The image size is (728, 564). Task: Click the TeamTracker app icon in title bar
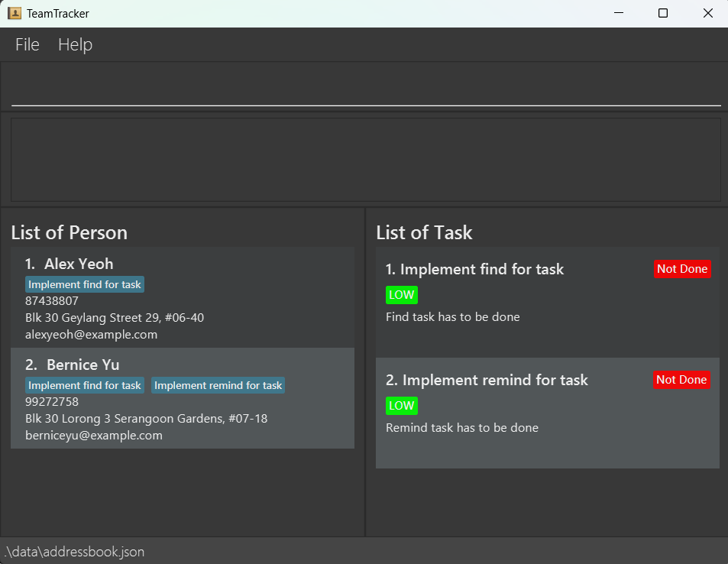15,13
